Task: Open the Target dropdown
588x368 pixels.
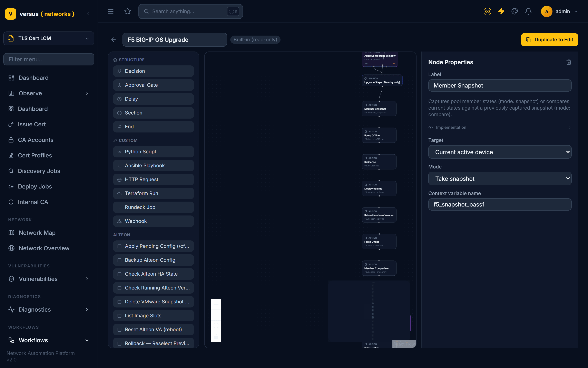Action: point(500,152)
